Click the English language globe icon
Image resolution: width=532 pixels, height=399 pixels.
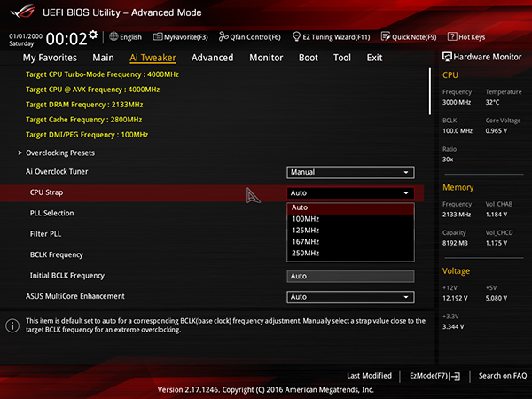point(113,36)
